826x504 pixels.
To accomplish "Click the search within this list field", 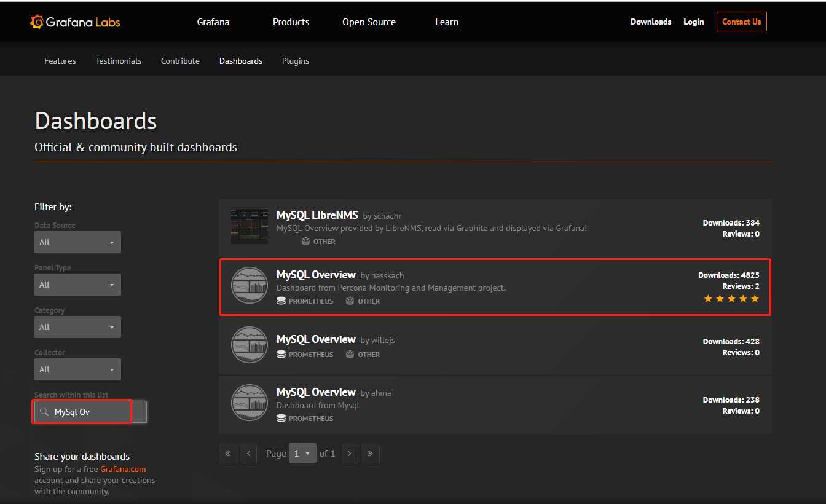I will click(x=90, y=412).
